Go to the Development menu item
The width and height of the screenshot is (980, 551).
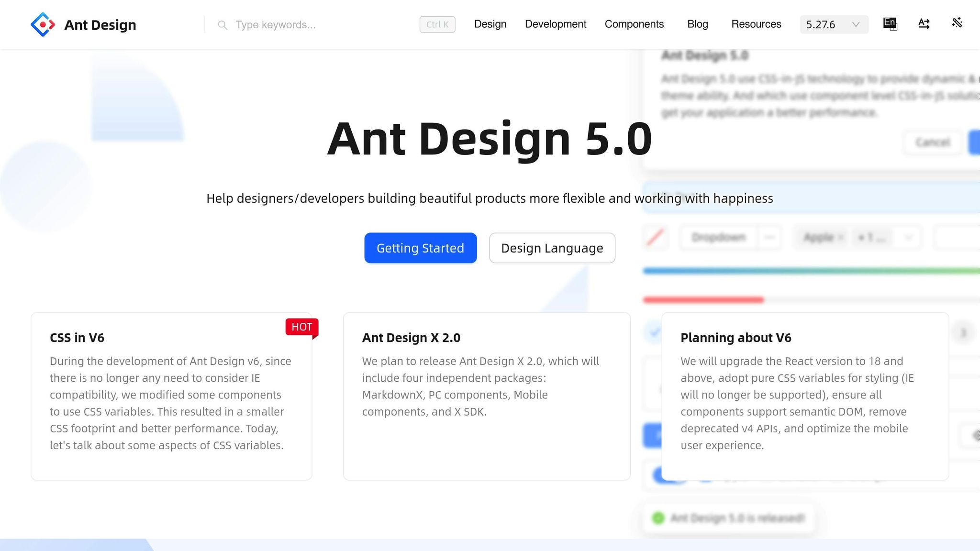(555, 24)
